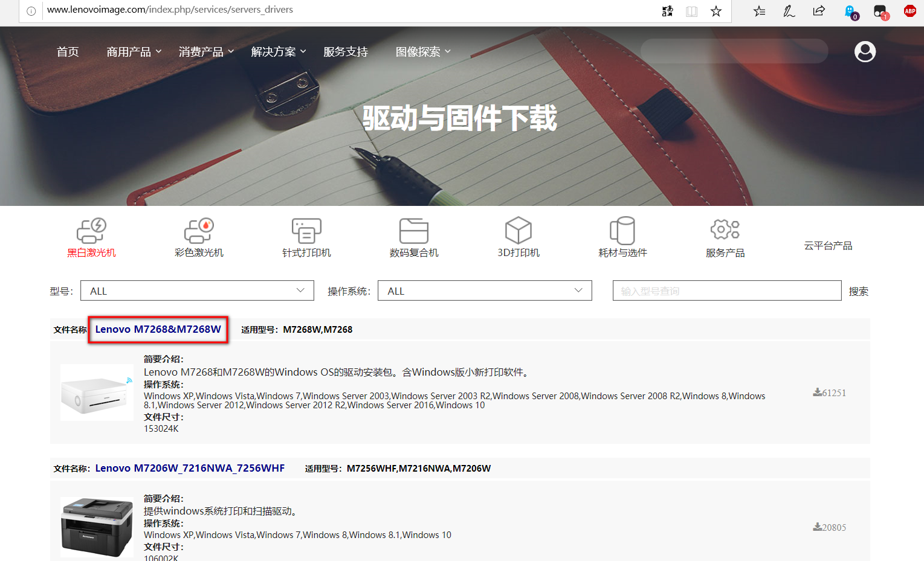Expand the 图像探索 menu
The width and height of the screenshot is (924, 561).
[423, 52]
